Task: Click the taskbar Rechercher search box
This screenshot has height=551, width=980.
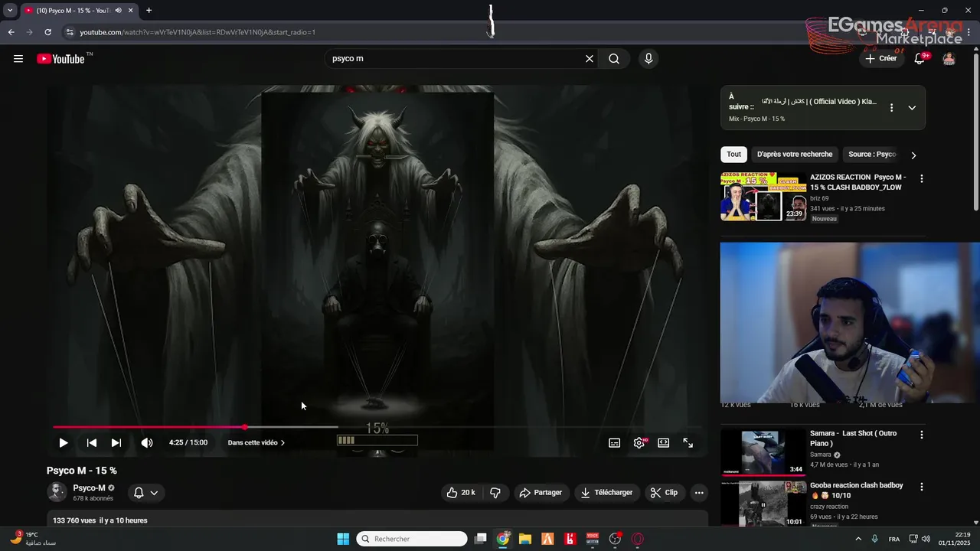Action: click(412, 539)
